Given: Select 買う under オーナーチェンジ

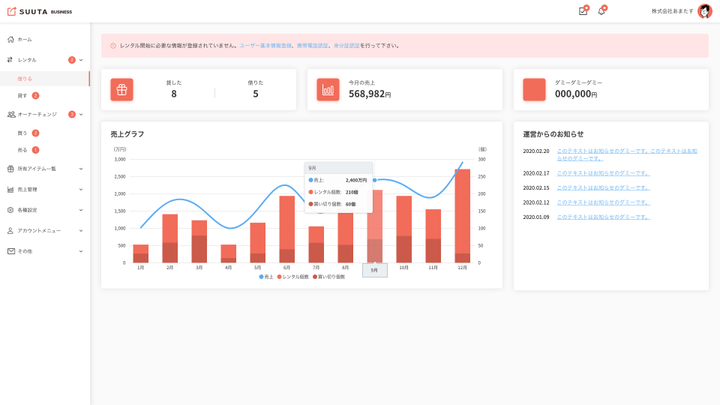Looking at the screenshot, I should coord(22,133).
